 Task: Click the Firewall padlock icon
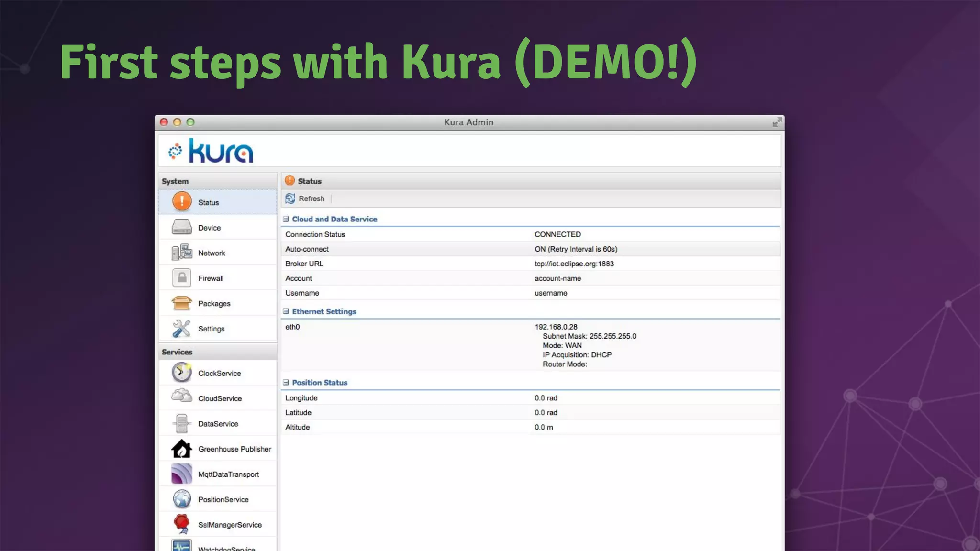coord(182,277)
